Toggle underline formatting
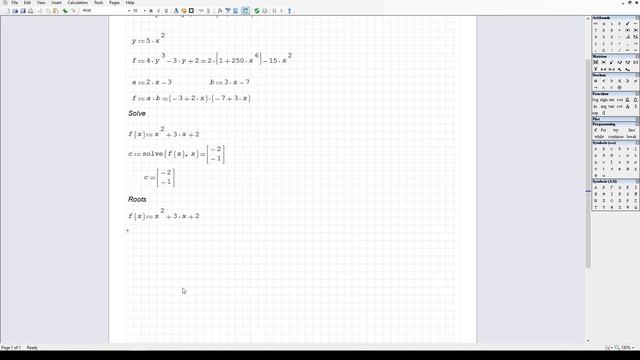Image resolution: width=640 pixels, height=360 pixels. pos(167,11)
